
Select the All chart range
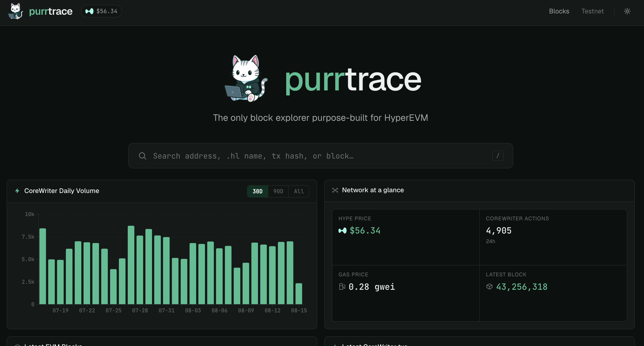coord(299,191)
